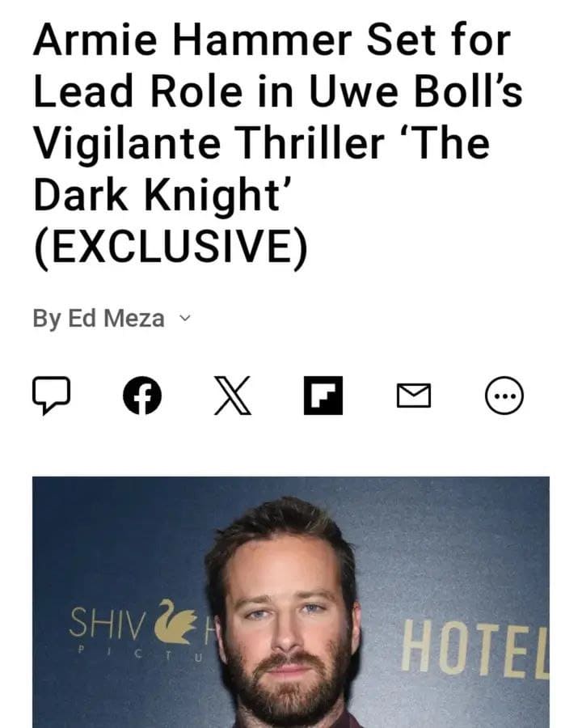Share the article on Facebook
Screen dimensions: 582x728
click(142, 395)
